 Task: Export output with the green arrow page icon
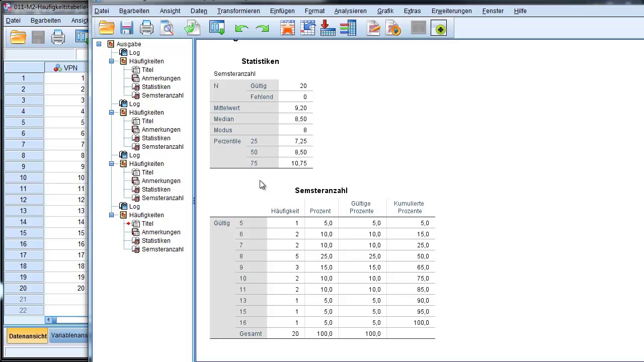coord(192,28)
